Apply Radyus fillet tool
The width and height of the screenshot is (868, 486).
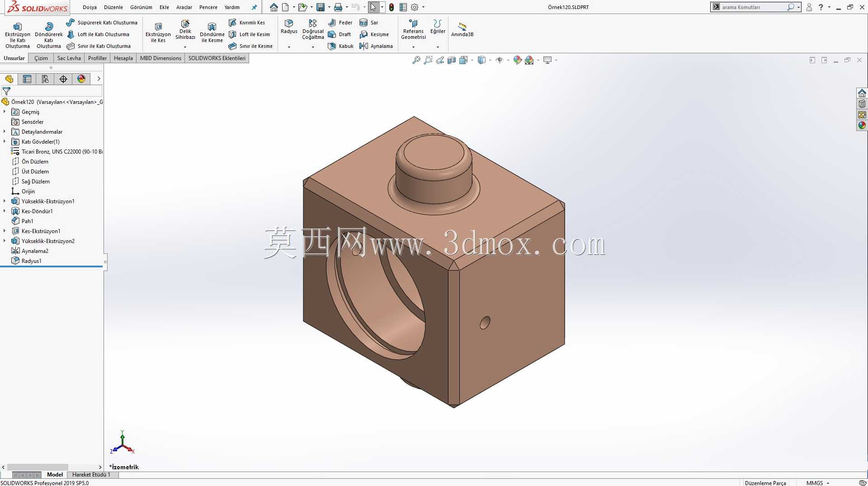289,27
